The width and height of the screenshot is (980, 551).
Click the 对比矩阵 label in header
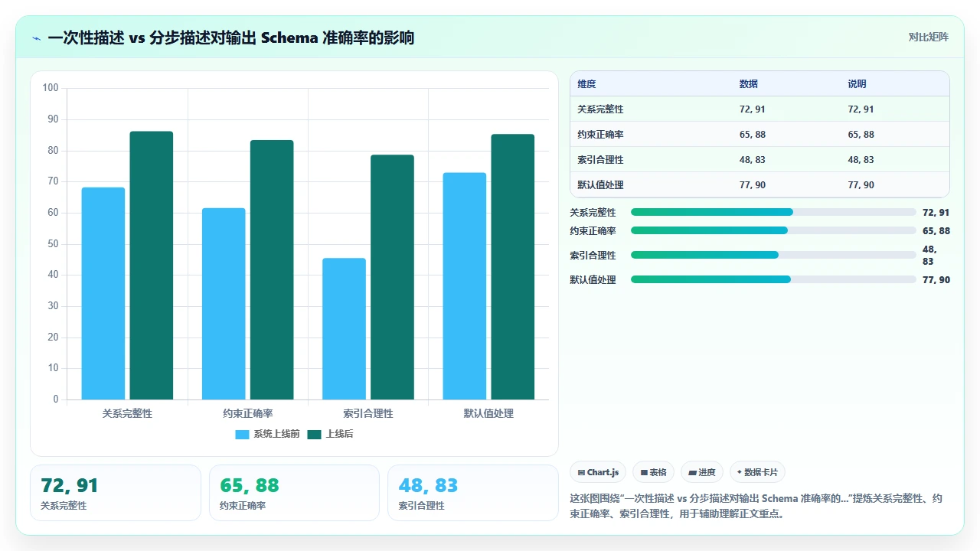928,37
